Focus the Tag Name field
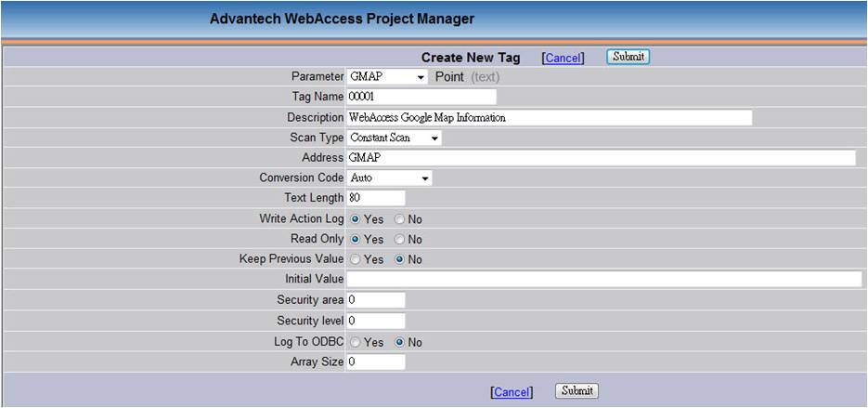The width and height of the screenshot is (868, 408). (421, 97)
